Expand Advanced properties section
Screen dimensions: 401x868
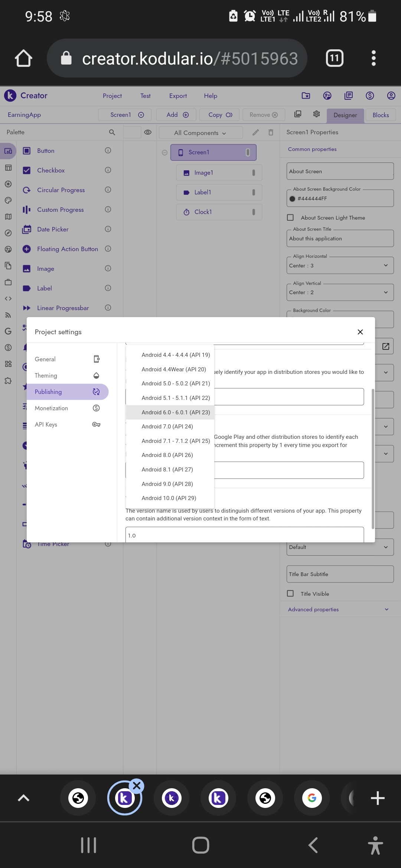(339, 609)
